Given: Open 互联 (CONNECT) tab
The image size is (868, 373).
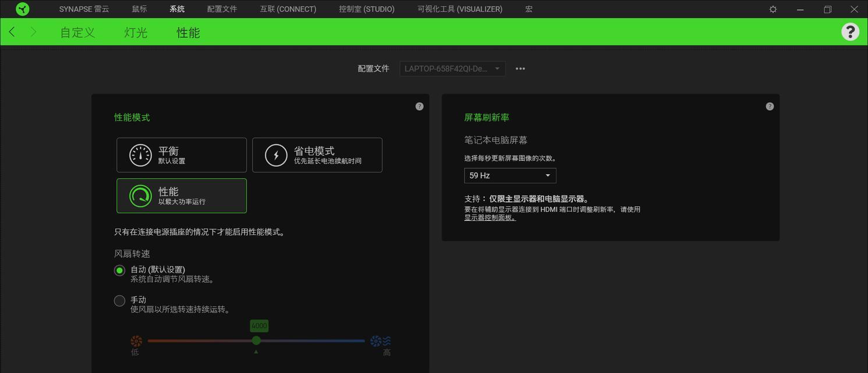Looking at the screenshot, I should (288, 9).
